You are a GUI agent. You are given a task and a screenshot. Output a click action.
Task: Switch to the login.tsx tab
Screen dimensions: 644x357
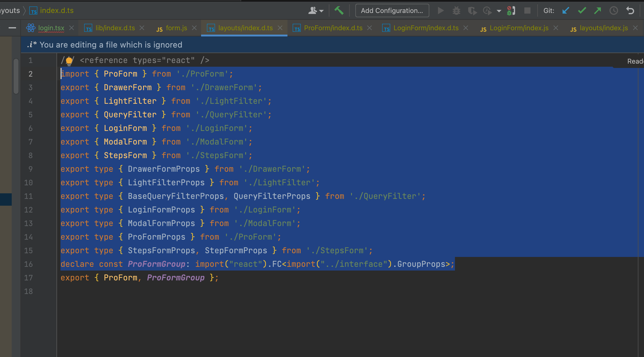(51, 28)
